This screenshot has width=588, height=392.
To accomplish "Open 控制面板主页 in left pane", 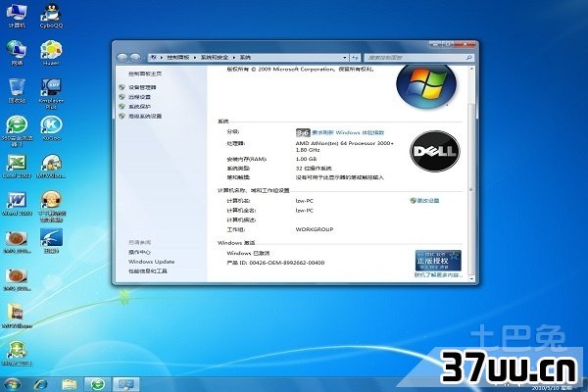I will tap(145, 73).
